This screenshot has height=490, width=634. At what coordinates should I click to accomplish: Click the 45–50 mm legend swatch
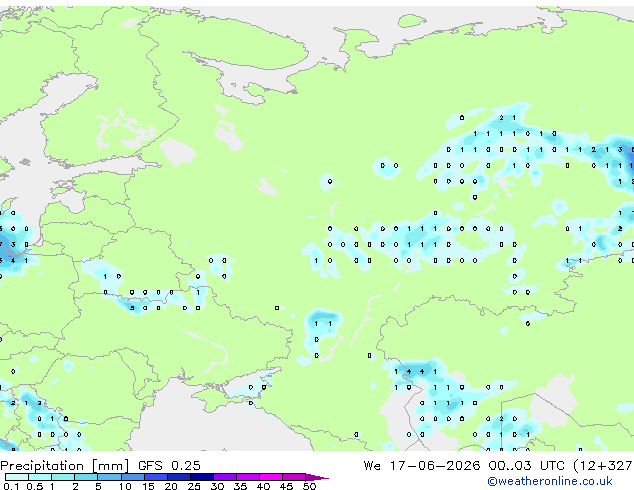click(294, 477)
